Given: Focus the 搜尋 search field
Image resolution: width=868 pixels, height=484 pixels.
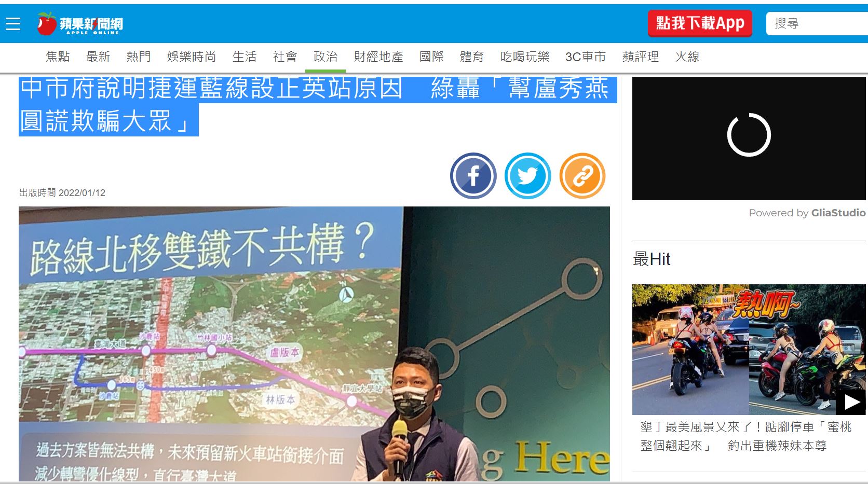Looking at the screenshot, I should pyautogui.click(x=817, y=24).
